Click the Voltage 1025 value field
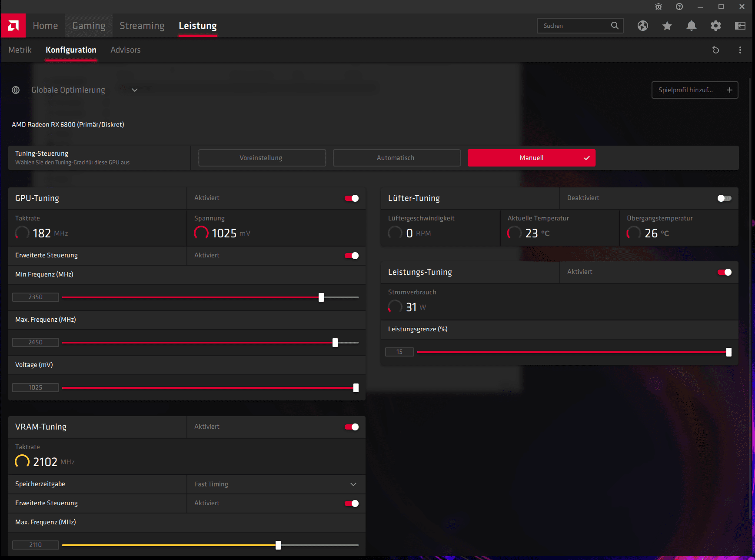Screen dimensions: 755x560 36,388
